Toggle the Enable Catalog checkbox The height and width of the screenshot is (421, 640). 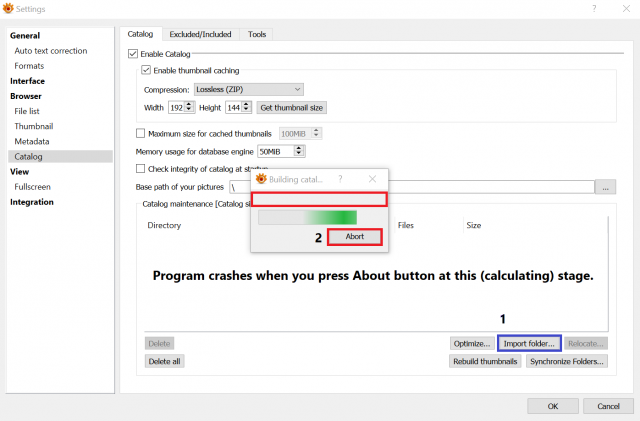tap(133, 53)
